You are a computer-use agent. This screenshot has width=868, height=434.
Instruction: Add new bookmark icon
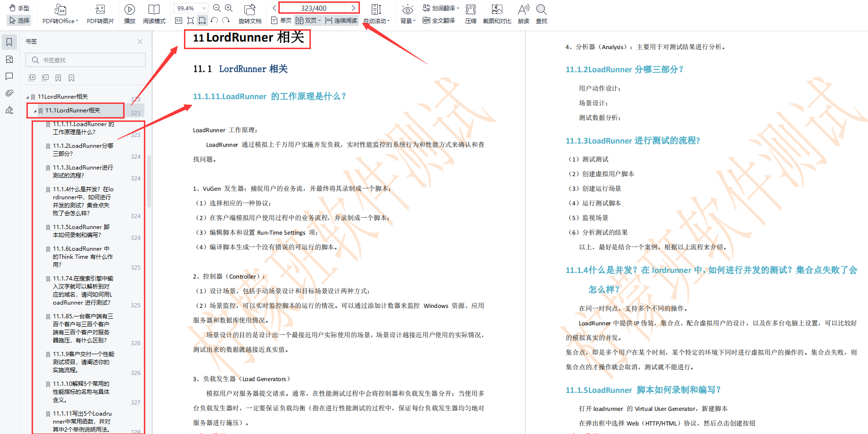click(x=58, y=78)
